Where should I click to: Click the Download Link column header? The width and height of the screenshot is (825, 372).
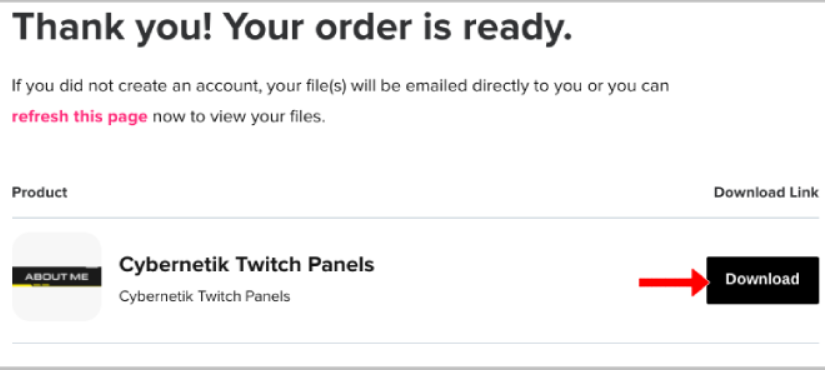[766, 192]
